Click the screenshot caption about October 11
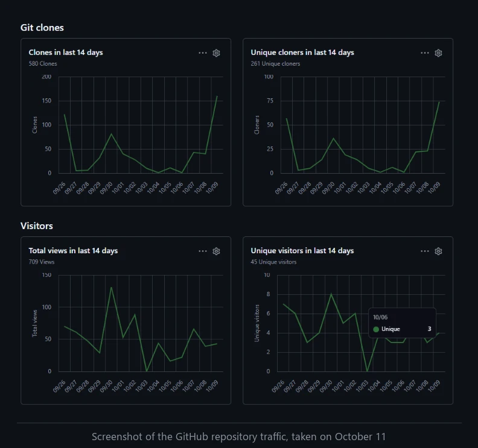The image size is (478, 448). (x=238, y=437)
